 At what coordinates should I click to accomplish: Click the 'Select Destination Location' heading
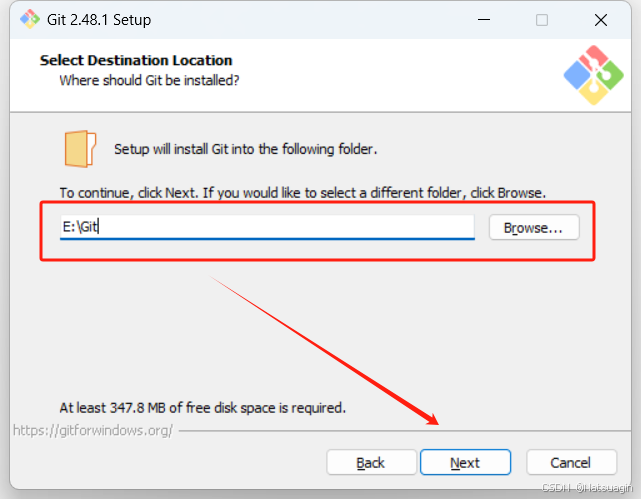[136, 60]
